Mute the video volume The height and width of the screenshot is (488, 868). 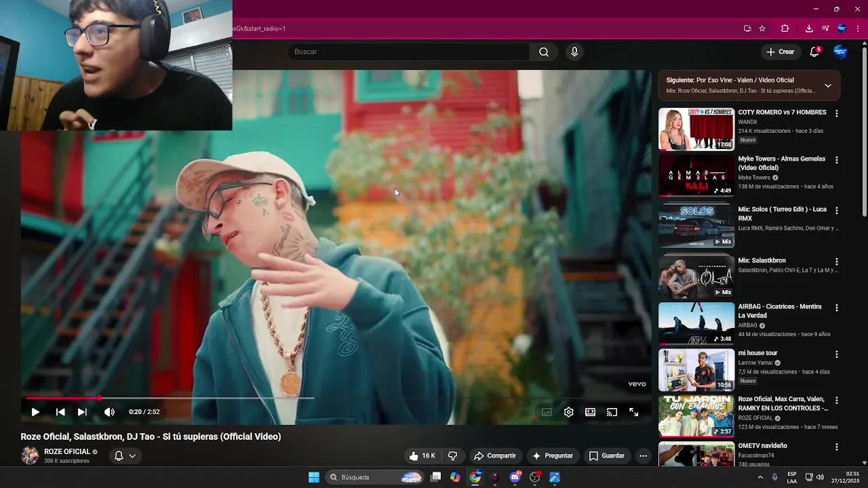(109, 412)
